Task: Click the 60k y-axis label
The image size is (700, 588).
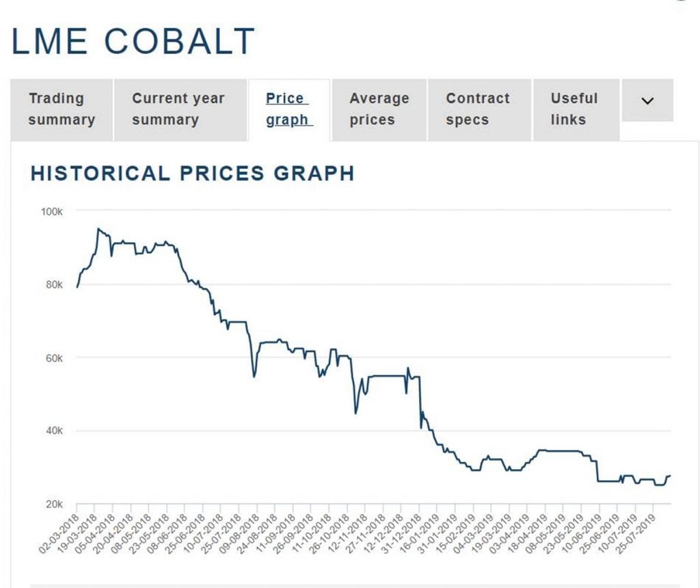Action: (x=53, y=358)
